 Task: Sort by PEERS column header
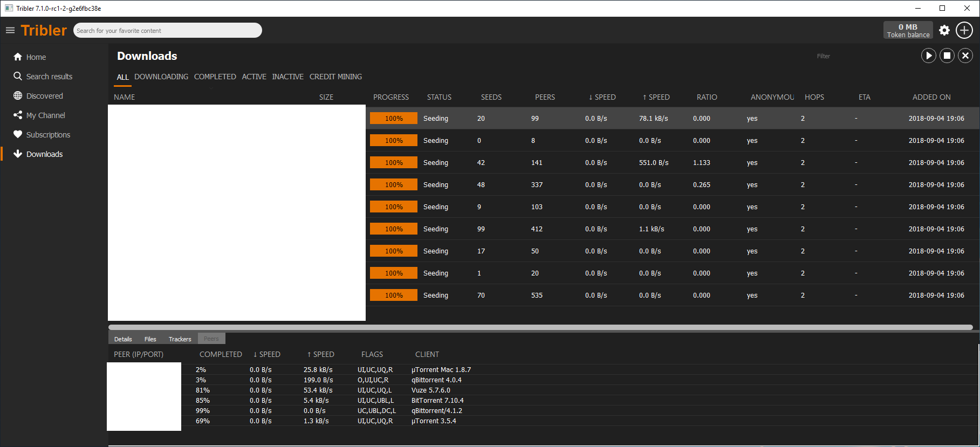[545, 97]
